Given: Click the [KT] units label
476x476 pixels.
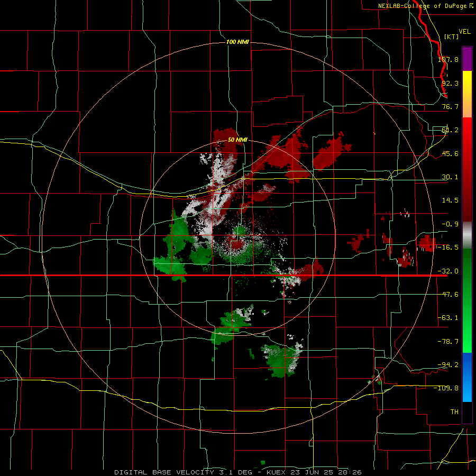Looking at the screenshot, I should pyautogui.click(x=452, y=36).
